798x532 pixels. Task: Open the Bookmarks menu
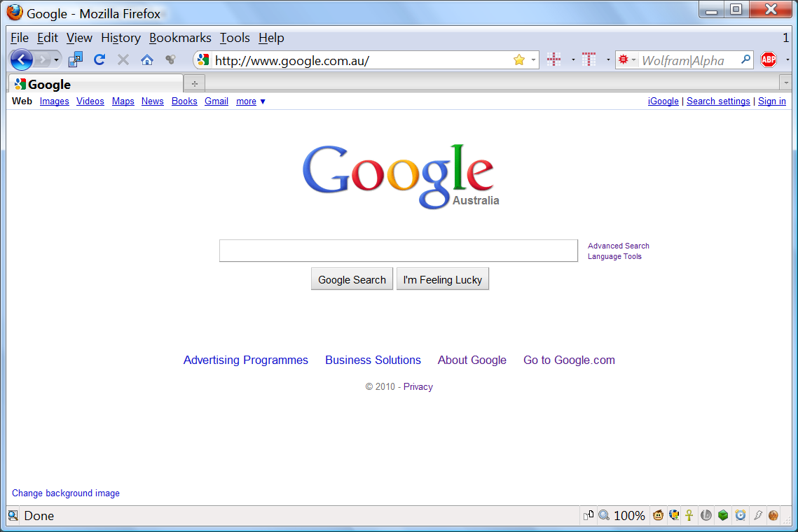pos(180,38)
